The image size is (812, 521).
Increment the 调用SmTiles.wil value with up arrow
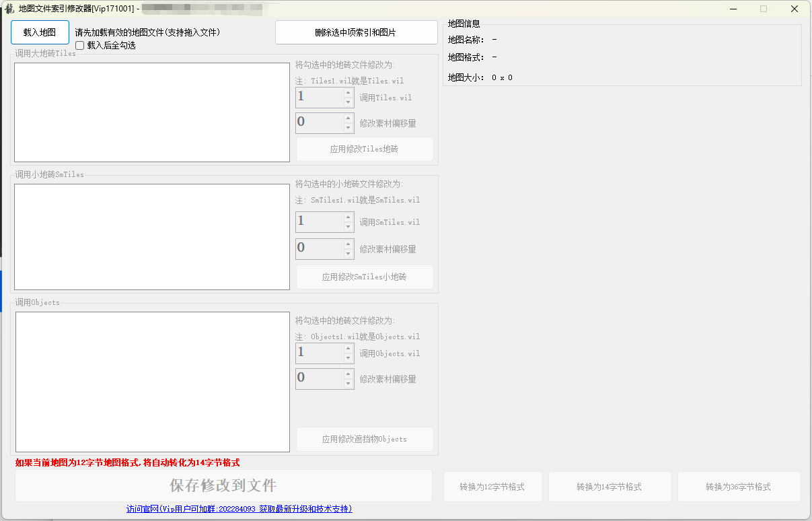(348, 218)
